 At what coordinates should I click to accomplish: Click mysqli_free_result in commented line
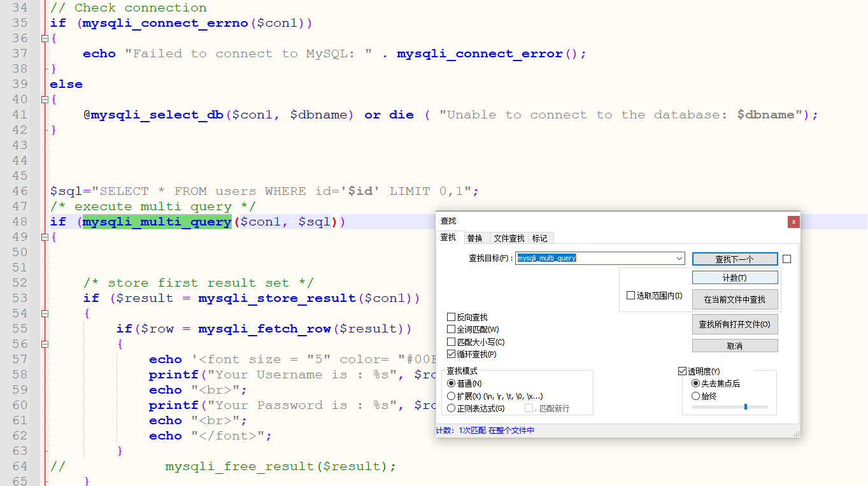(240, 466)
